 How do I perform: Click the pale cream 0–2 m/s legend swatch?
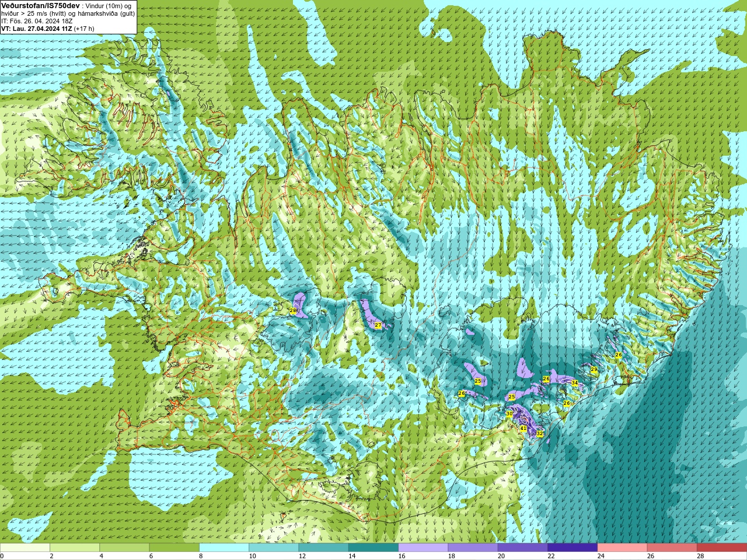[25, 548]
